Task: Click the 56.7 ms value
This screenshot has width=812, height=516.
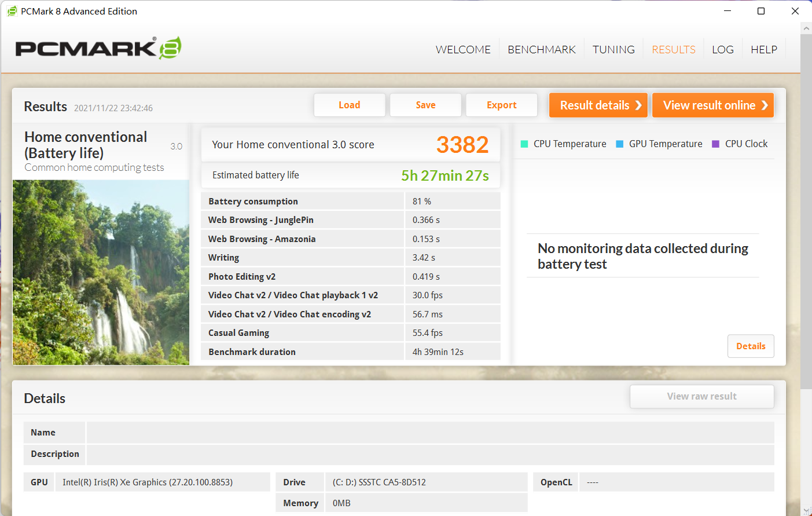Action: (x=428, y=314)
